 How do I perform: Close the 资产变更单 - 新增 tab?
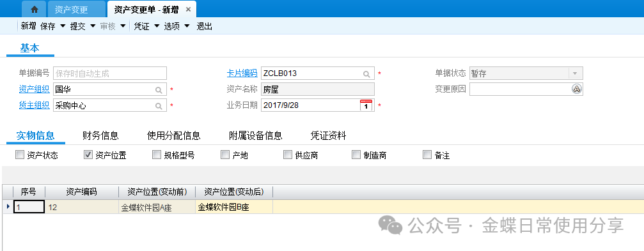click(x=188, y=10)
